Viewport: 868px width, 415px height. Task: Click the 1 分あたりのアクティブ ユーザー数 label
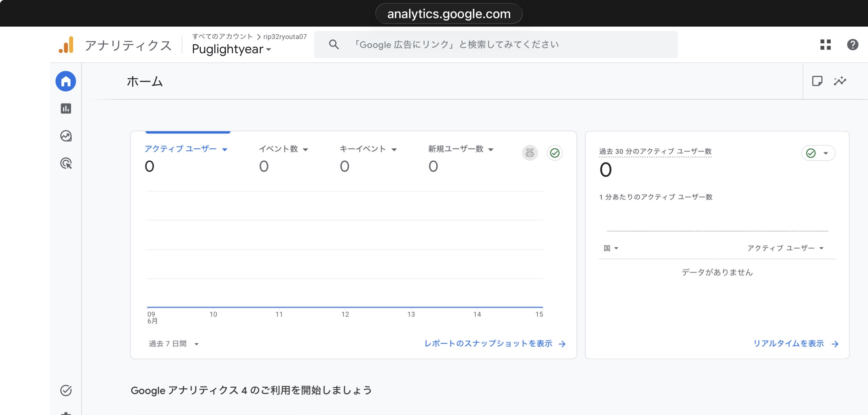point(656,197)
